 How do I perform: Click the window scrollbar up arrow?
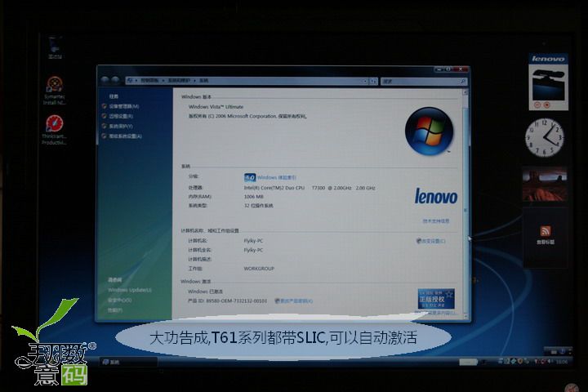[x=465, y=92]
